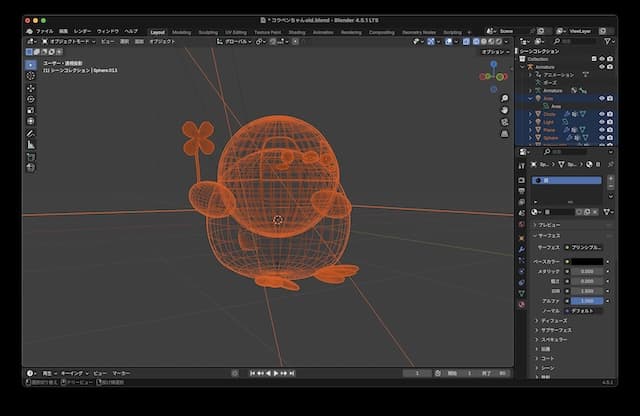Select the Measure ruler tool
The image size is (640, 416).
click(31, 145)
